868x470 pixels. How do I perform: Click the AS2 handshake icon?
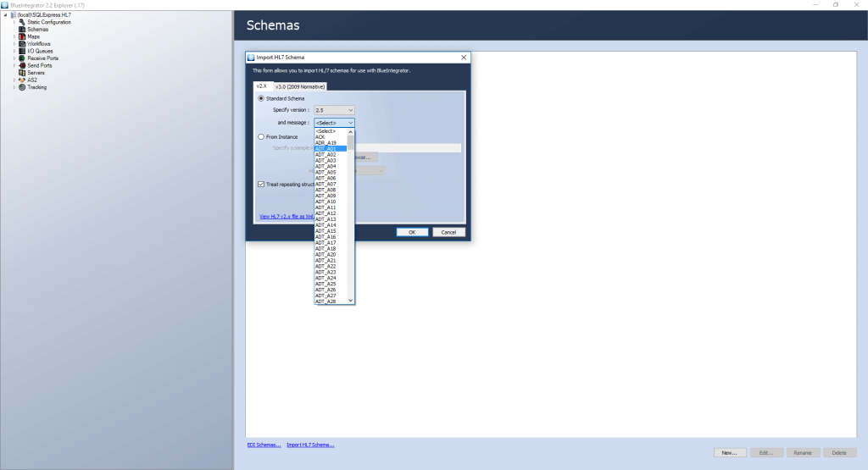point(22,80)
